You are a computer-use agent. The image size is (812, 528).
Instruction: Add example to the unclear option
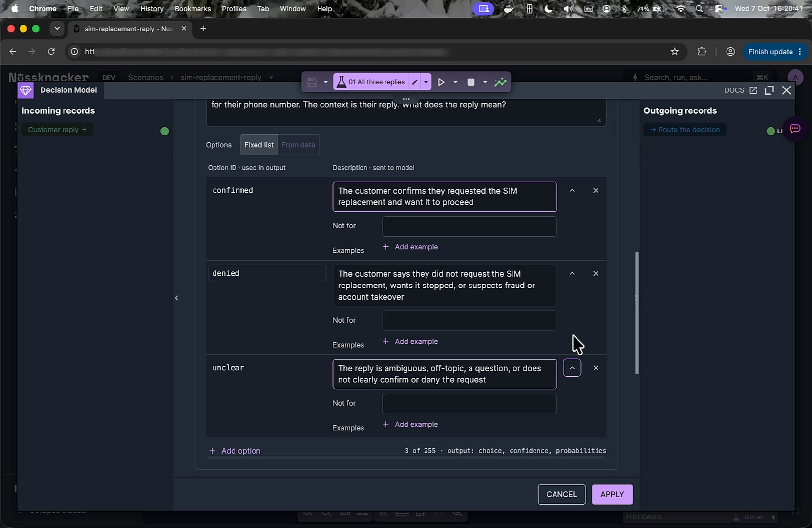coord(410,425)
